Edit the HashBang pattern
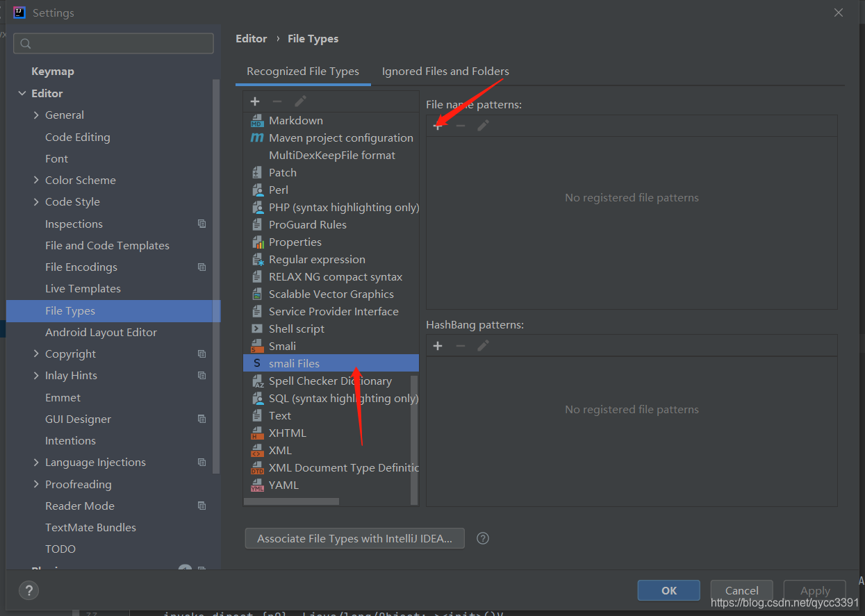 [483, 346]
